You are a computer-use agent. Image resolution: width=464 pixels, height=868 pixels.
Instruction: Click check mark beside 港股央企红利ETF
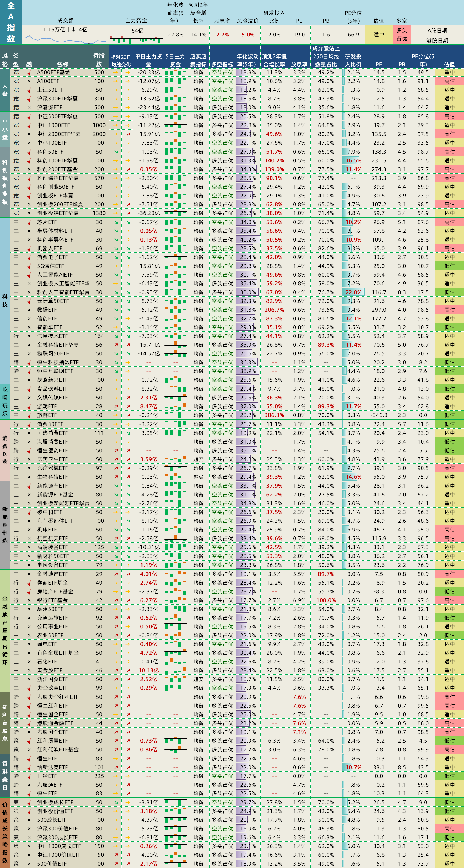[x=29, y=697]
